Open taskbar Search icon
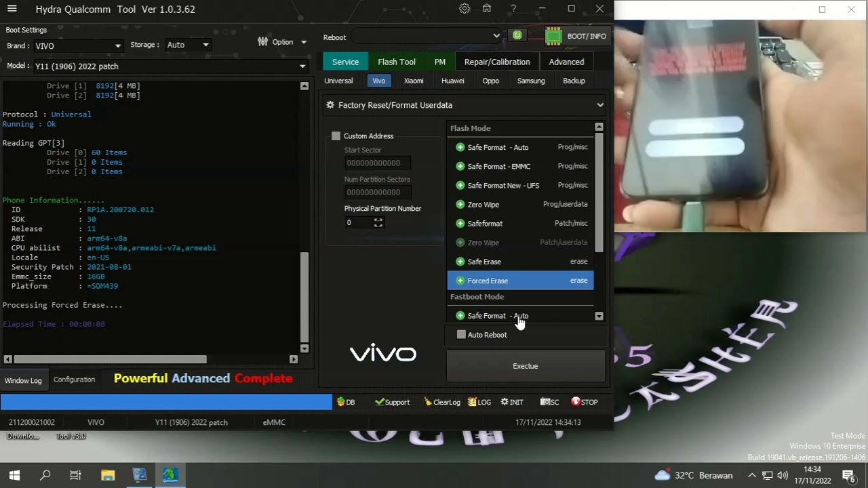Screen dimensions: 868x488 point(45,475)
